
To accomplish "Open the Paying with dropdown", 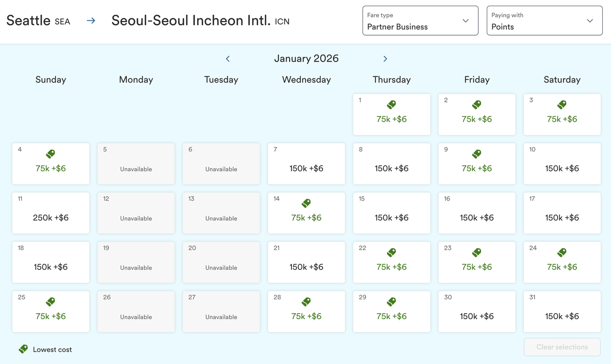I will [x=544, y=21].
